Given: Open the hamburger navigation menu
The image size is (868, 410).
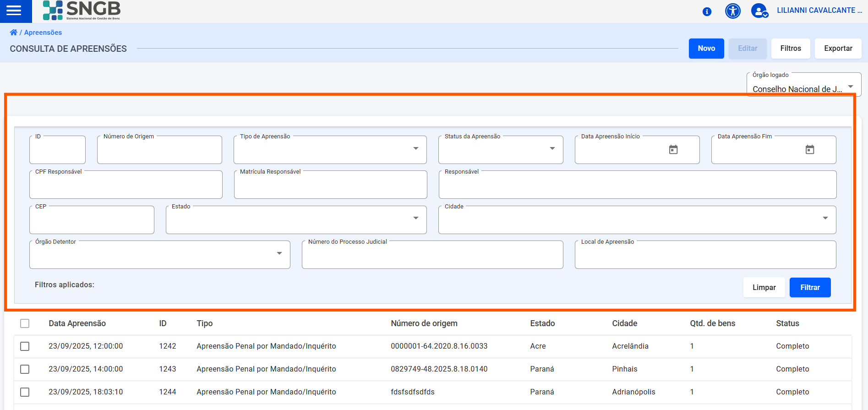Looking at the screenshot, I should 14,11.
